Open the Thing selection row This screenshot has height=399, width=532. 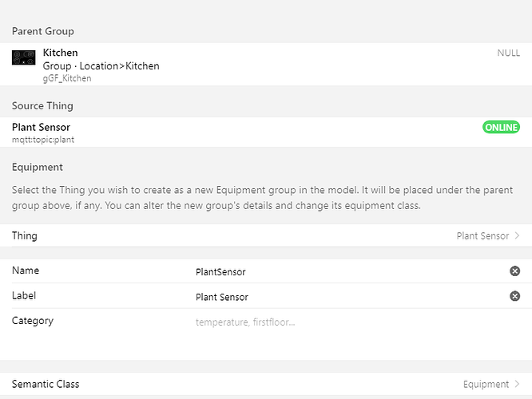coord(266,236)
